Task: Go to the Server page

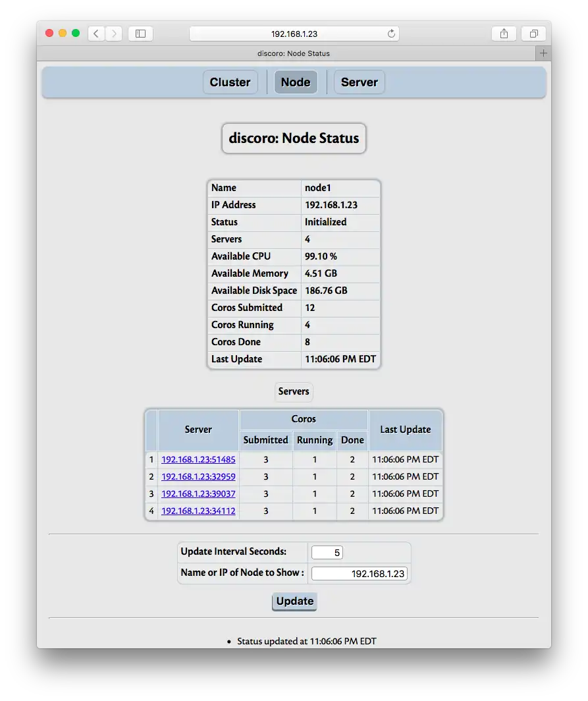Action: click(x=360, y=82)
